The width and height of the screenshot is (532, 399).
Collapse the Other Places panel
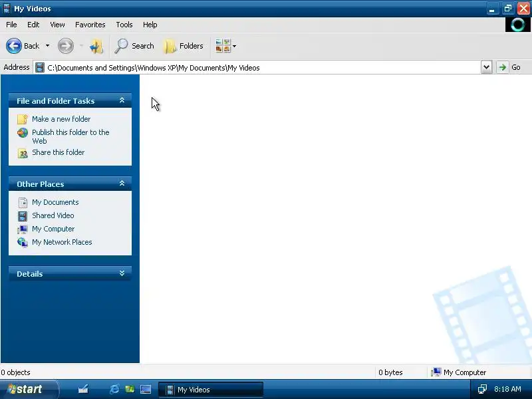coord(122,184)
